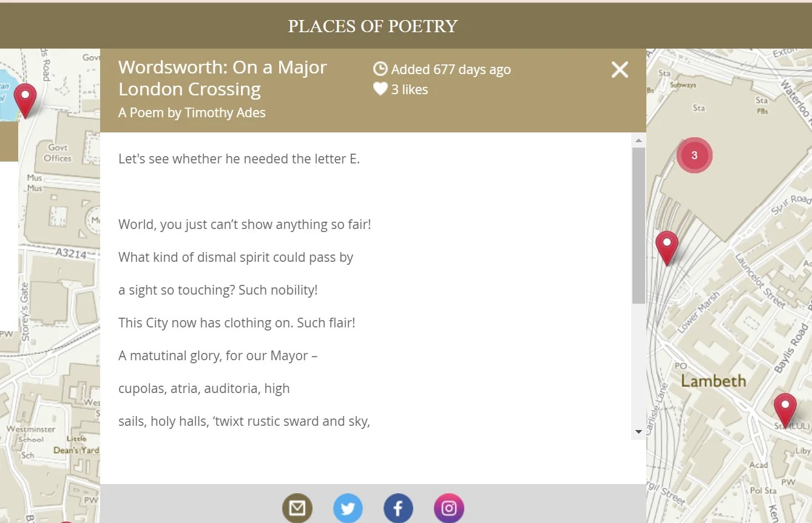The image size is (812, 523).
Task: Select the red pin near Baylis Road
Action: [785, 410]
